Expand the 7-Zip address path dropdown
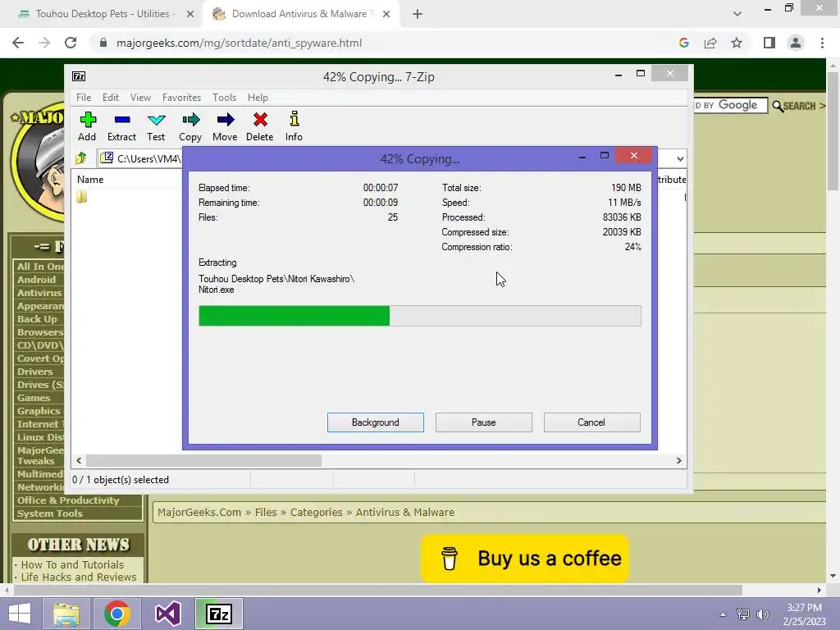Screen dimensions: 840x630 (680, 158)
